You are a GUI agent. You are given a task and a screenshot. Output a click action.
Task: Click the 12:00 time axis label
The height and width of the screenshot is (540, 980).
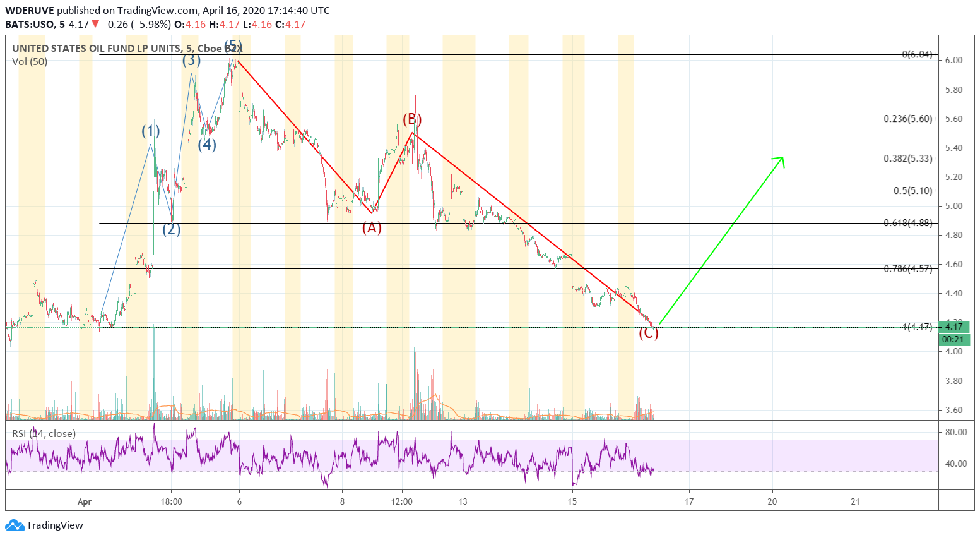[402, 502]
